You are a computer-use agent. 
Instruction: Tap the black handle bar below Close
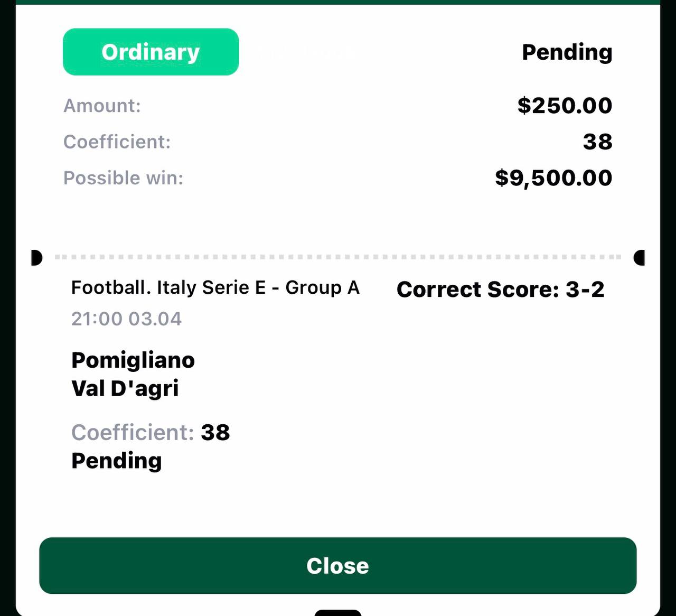click(x=338, y=613)
